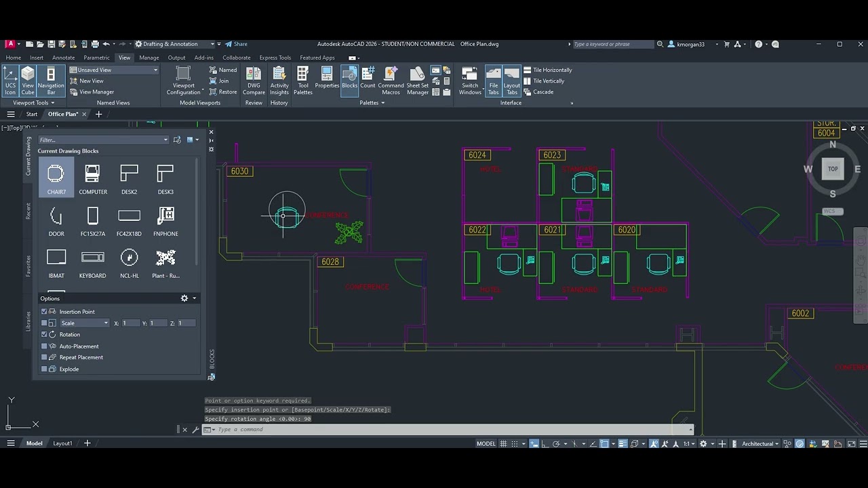Choose the FC42X18D block
This screenshot has height=488, width=868.
coord(129,220)
